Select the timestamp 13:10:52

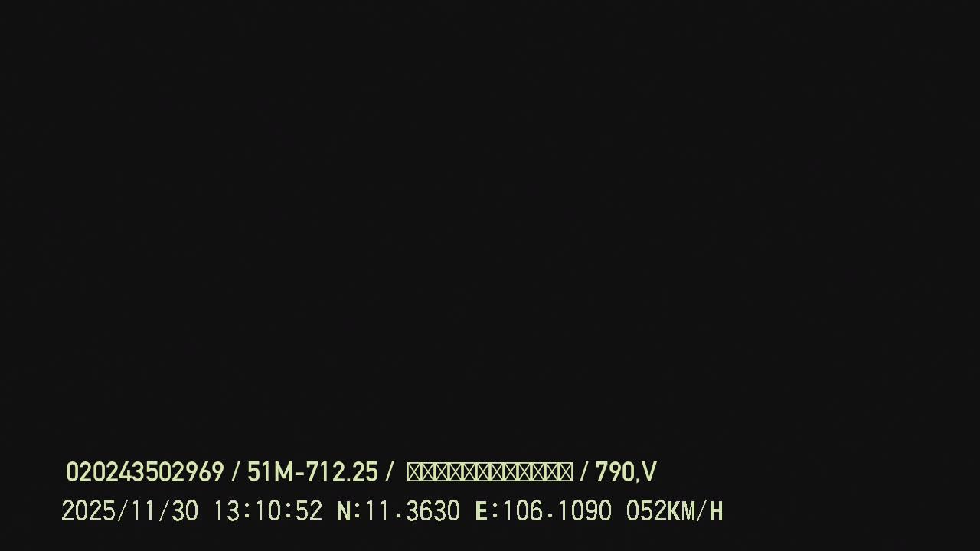click(x=267, y=511)
